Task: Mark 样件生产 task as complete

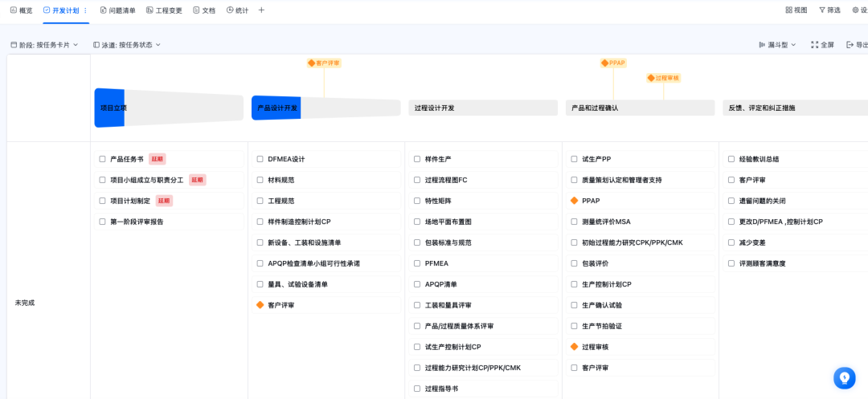Action: (417, 159)
